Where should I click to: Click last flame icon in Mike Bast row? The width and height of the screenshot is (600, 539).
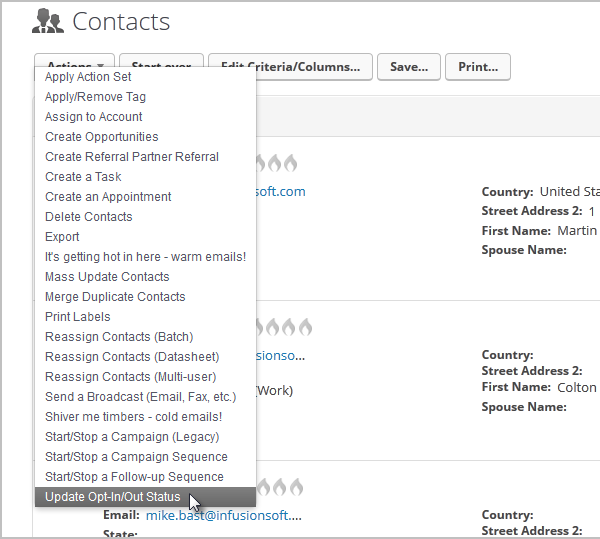(297, 487)
